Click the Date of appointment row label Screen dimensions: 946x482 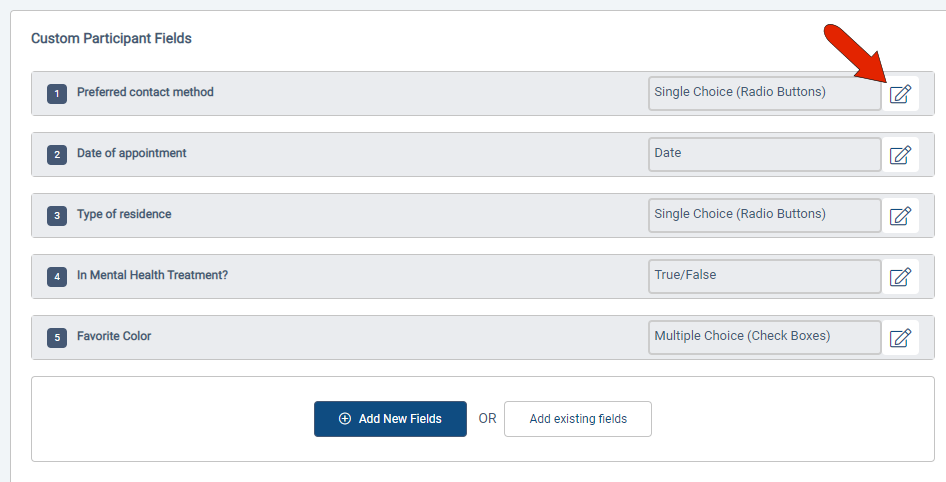coord(132,153)
